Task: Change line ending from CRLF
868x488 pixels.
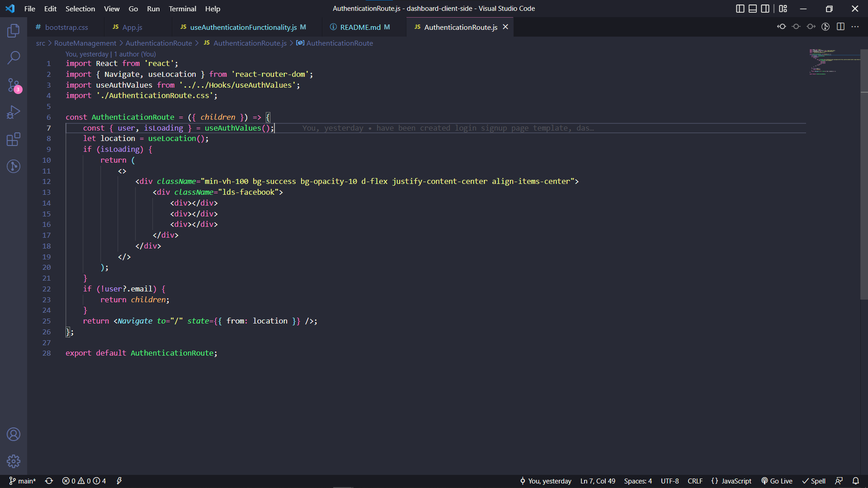Action: (x=695, y=481)
